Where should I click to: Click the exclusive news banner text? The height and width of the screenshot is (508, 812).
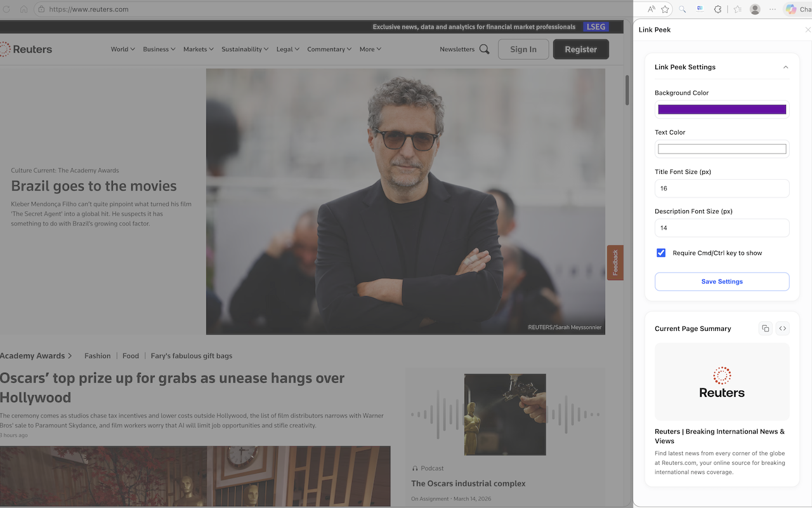pos(474,27)
